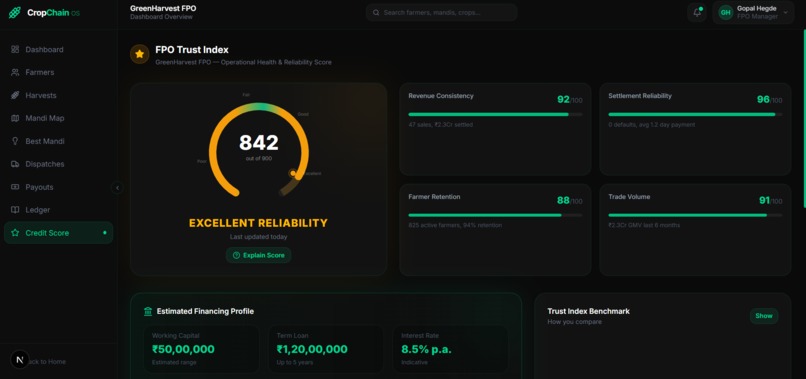This screenshot has height=379, width=806.
Task: Click the Revenue Consistency progress bar
Action: (x=495, y=114)
